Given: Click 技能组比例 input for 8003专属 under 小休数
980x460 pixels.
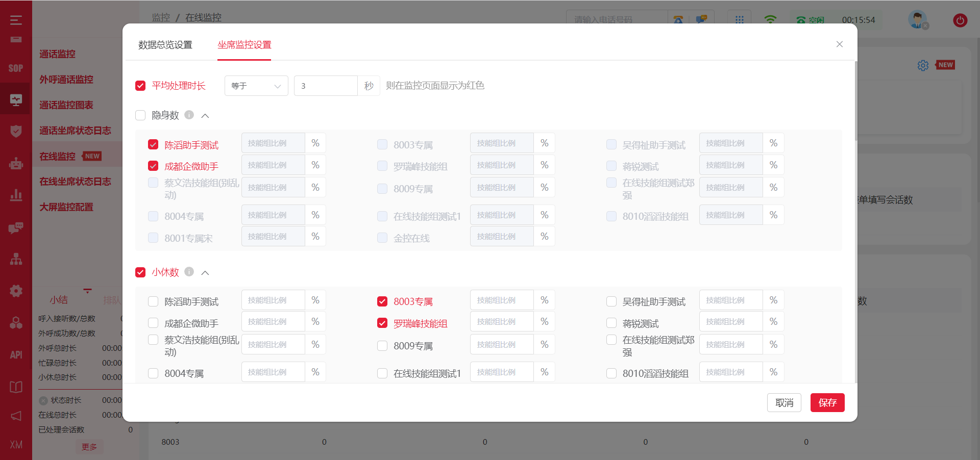Looking at the screenshot, I should point(502,300).
